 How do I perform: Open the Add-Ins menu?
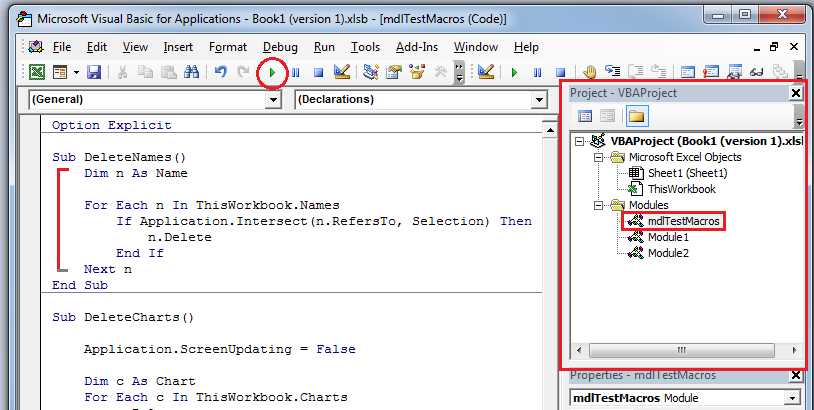pyautogui.click(x=417, y=47)
